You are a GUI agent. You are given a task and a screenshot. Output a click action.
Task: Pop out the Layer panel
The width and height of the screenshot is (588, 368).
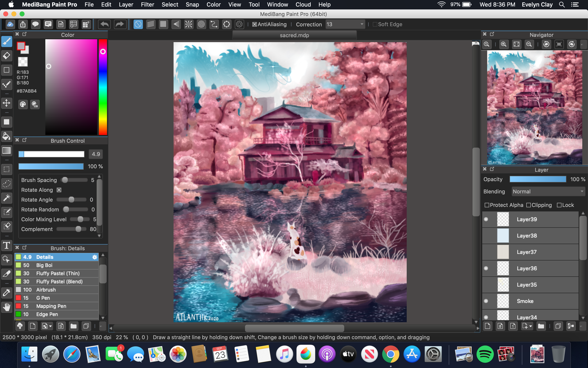tap(492, 169)
